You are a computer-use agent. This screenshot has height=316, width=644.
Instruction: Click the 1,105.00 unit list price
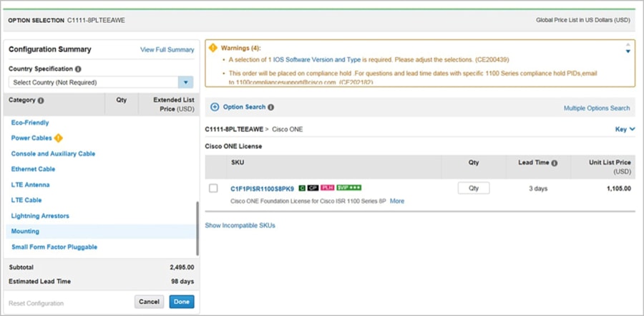click(618, 189)
